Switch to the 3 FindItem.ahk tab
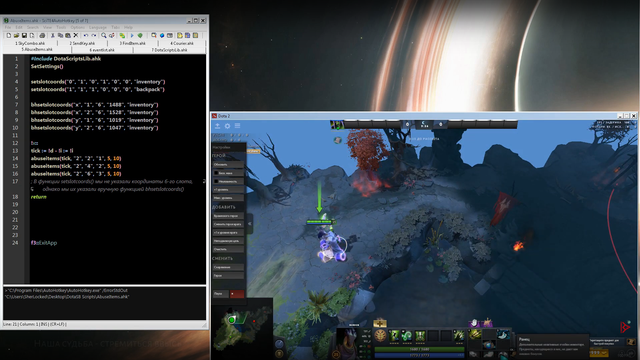The width and height of the screenshot is (640, 360). coord(133,43)
